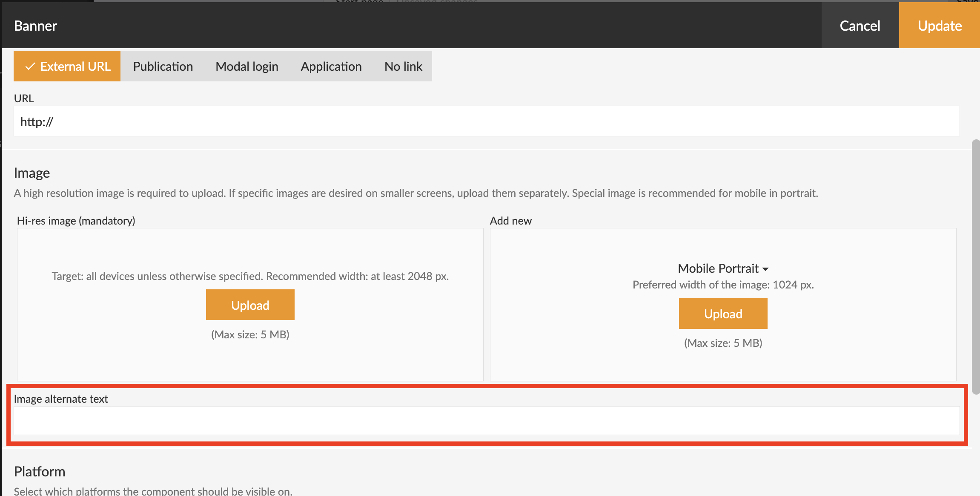Click the 'URL' field label
Viewport: 980px width, 496px height.
pos(24,98)
